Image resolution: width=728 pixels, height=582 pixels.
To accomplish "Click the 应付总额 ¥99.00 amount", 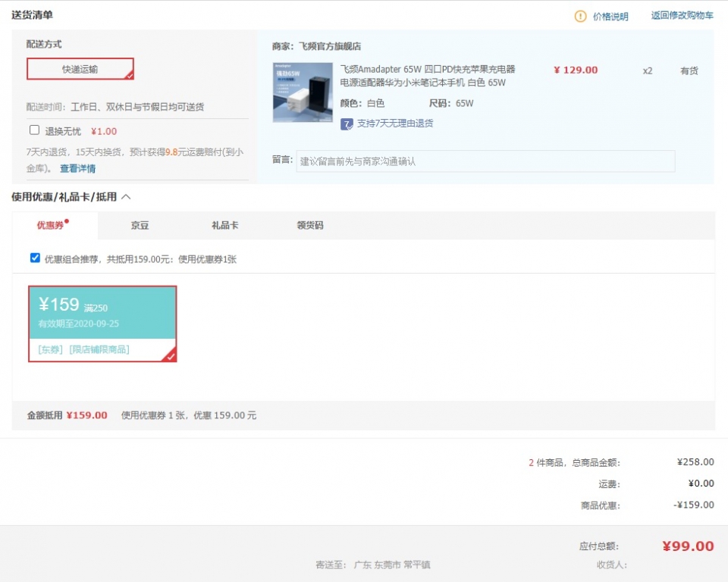I will pyautogui.click(x=688, y=546).
